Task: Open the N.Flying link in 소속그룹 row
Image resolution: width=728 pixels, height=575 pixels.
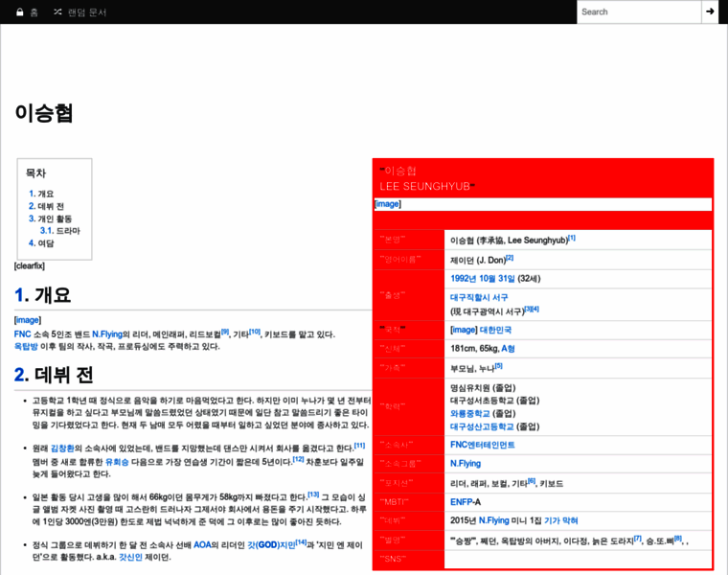Action: pos(466,464)
